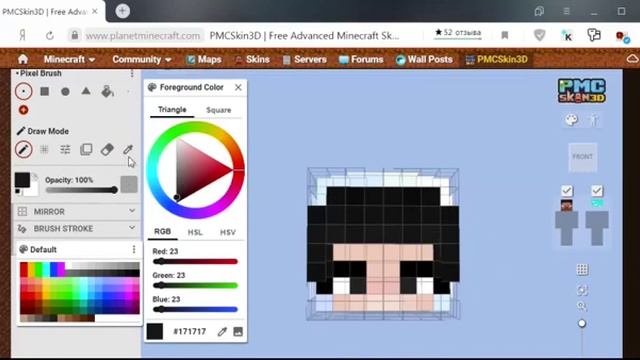The height and width of the screenshot is (360, 640).
Task: Open the Skins page link
Action: [252, 60]
